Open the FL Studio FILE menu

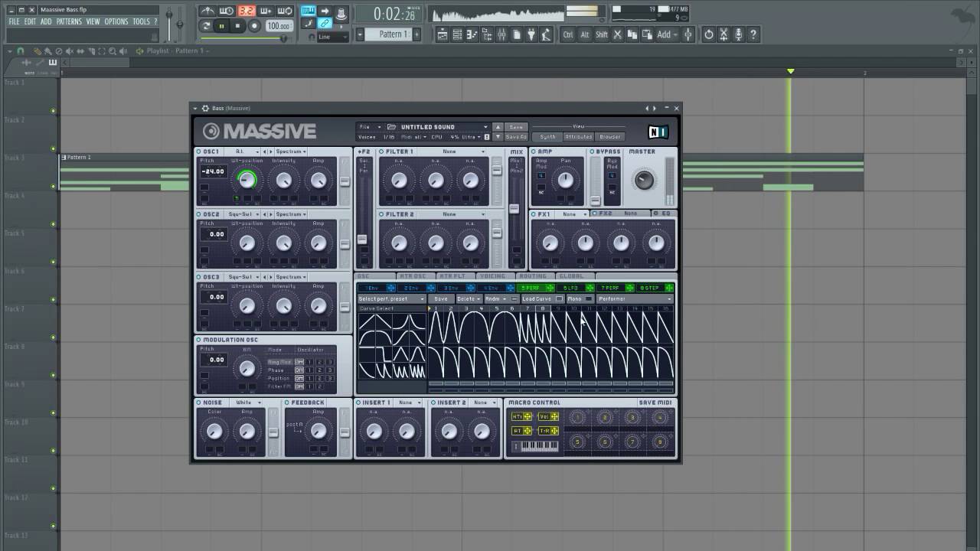[14, 21]
